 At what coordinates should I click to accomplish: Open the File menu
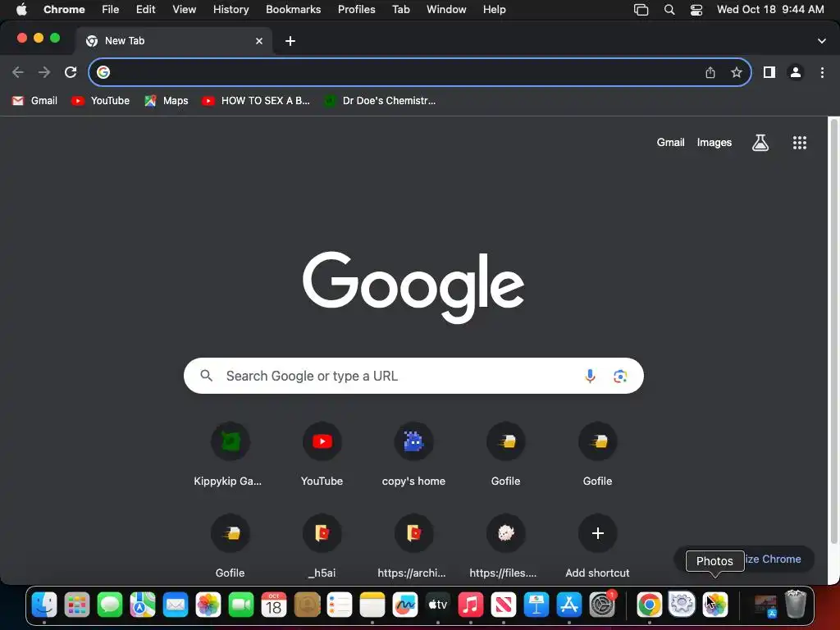point(111,10)
